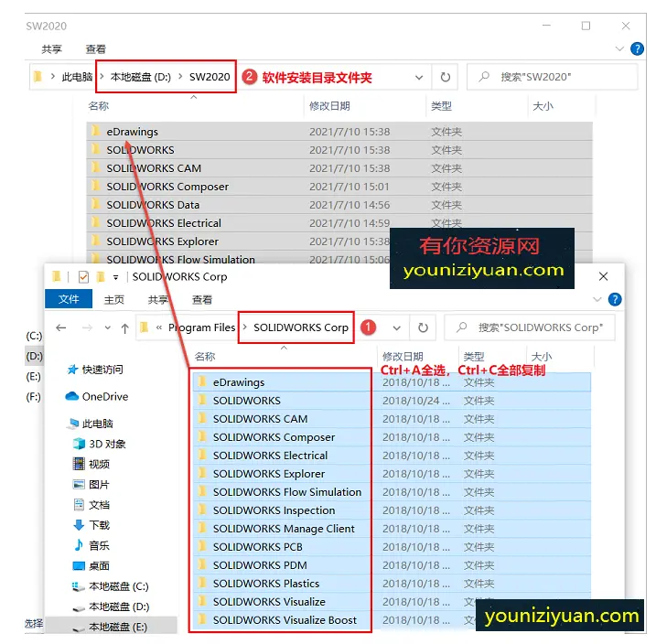Open the 共享 tab in SOLIDWORKS Corp

[x=158, y=299]
